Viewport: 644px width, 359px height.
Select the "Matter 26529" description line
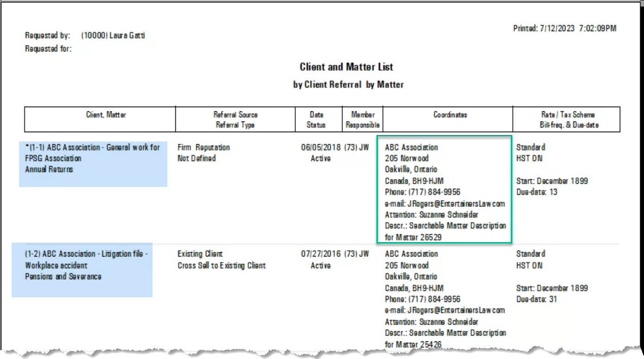pos(413,237)
